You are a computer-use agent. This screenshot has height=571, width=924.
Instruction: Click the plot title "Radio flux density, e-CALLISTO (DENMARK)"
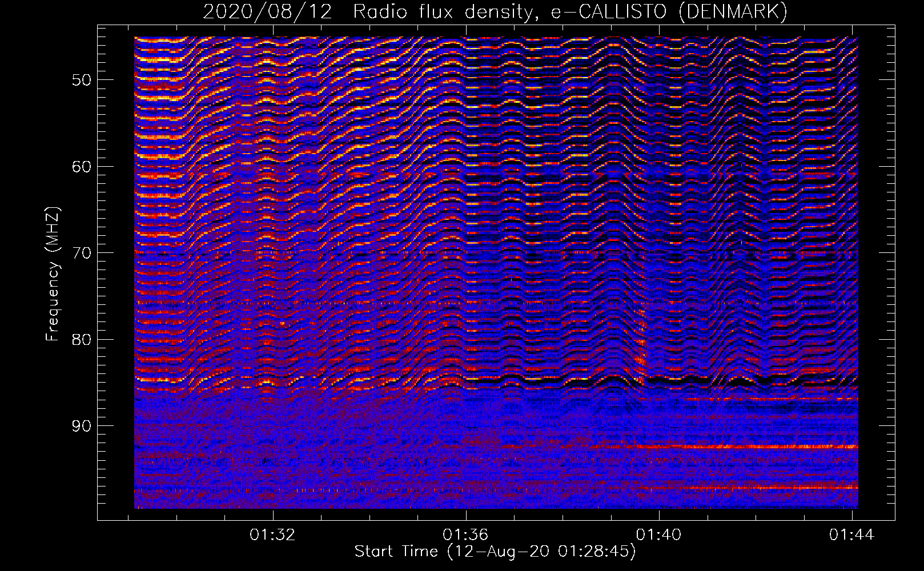pos(571,12)
